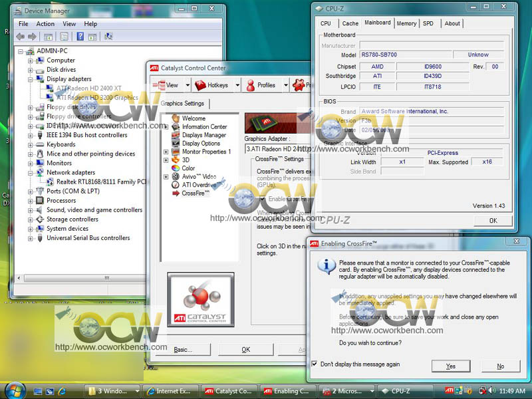The height and width of the screenshot is (399, 532).
Task: Open the Properties icon in Device Manager toolbar
Action: [64, 37]
